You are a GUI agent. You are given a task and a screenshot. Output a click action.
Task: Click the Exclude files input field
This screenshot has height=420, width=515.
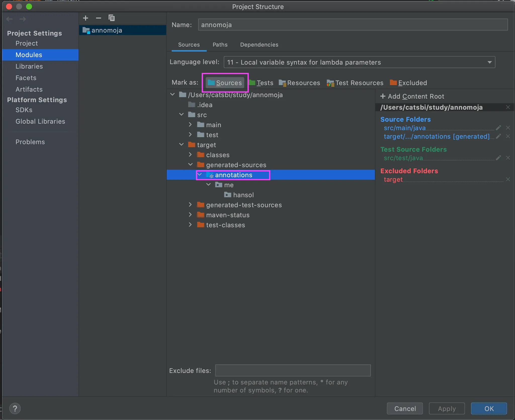[x=293, y=370]
